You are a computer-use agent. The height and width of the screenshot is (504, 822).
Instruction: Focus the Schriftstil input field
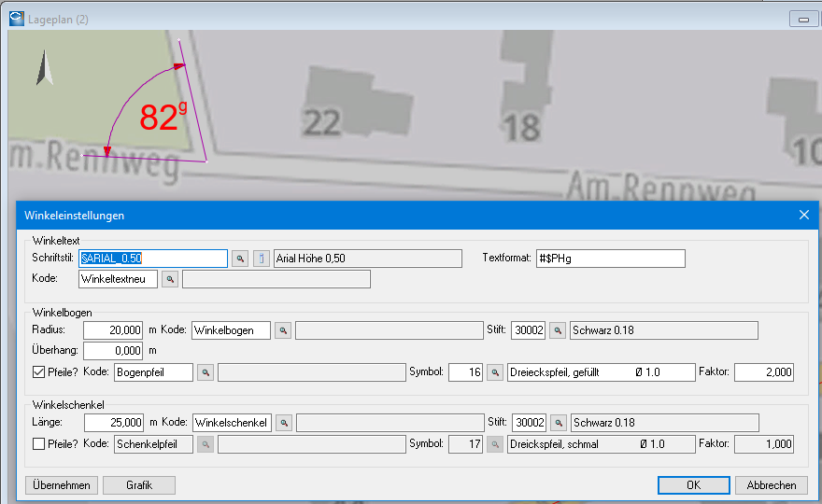pos(153,259)
